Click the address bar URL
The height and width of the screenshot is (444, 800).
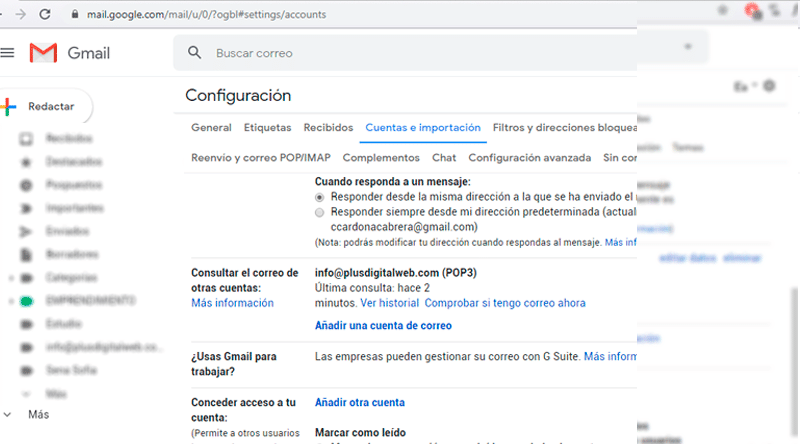(206, 14)
